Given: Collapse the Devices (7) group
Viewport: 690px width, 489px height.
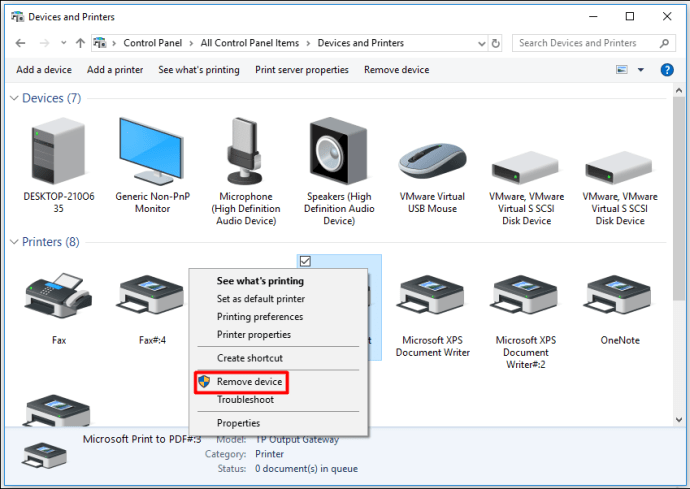Looking at the screenshot, I should point(14,98).
